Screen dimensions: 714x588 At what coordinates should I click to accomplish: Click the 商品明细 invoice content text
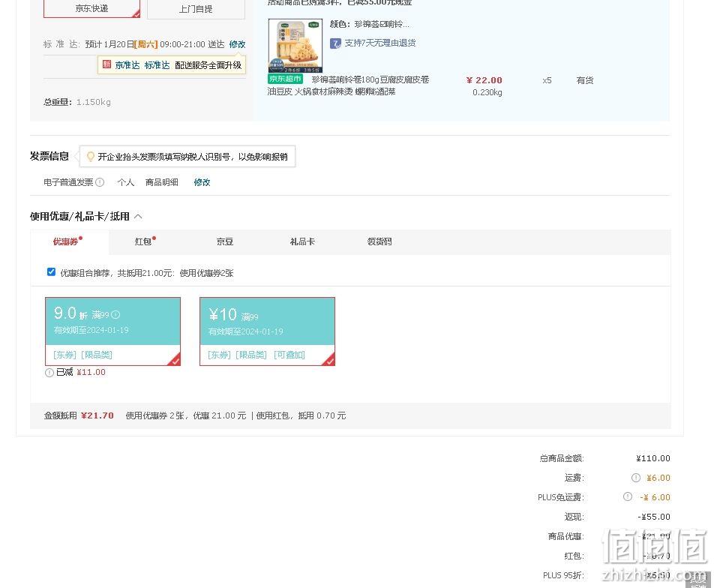coord(162,182)
